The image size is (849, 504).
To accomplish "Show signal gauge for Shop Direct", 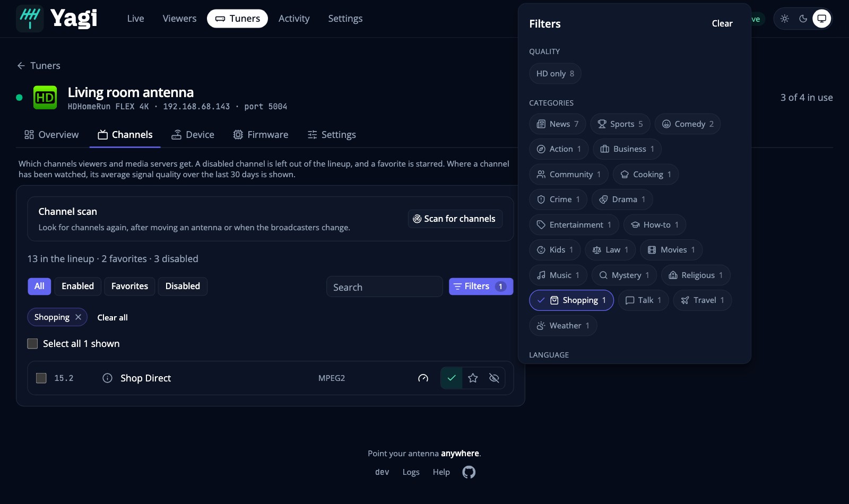I will [423, 378].
